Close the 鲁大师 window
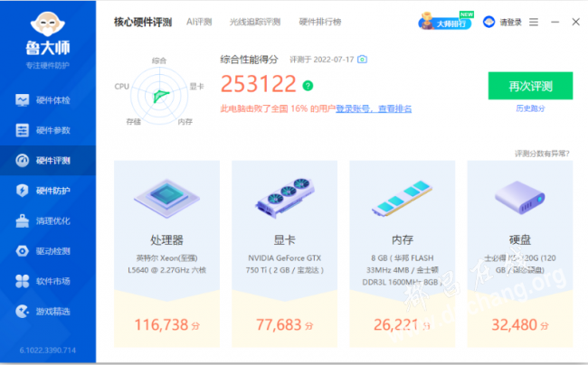Viewport: 588px width, 365px height. click(x=576, y=22)
